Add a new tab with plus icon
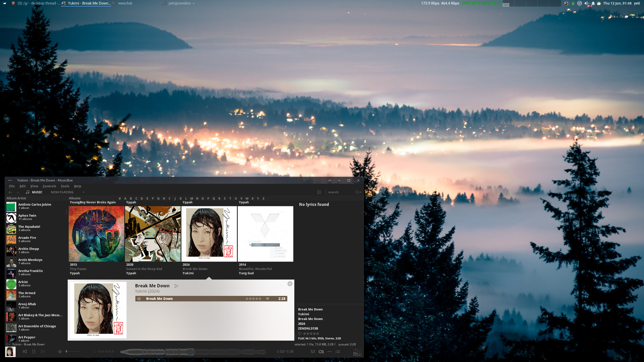Screen dimensions: 644x362 (x=83, y=192)
